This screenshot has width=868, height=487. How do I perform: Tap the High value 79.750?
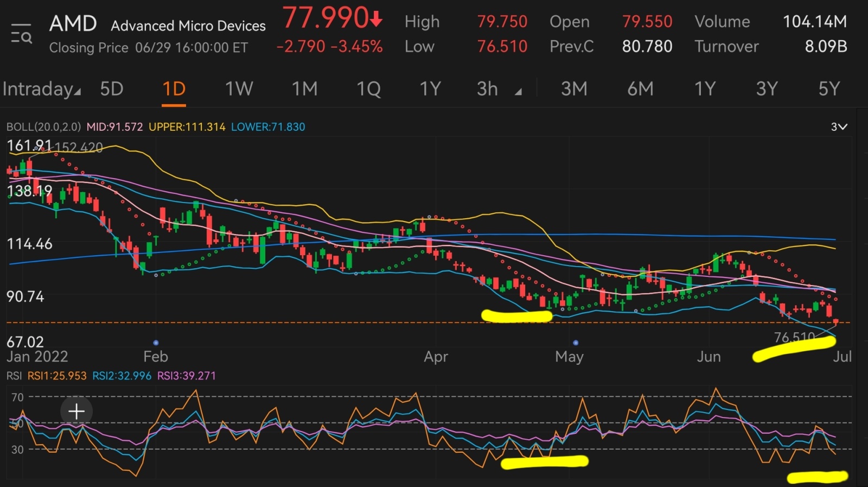tap(502, 22)
